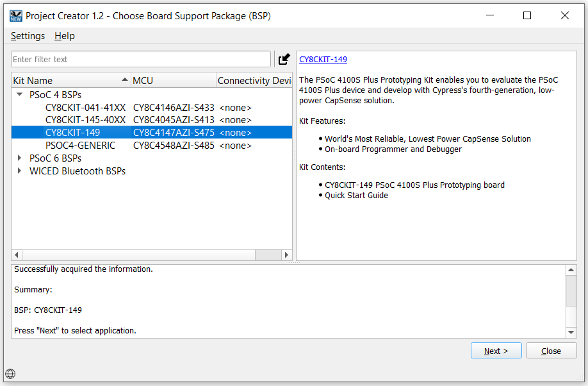
Task: Open the Settings menu
Action: tap(28, 36)
